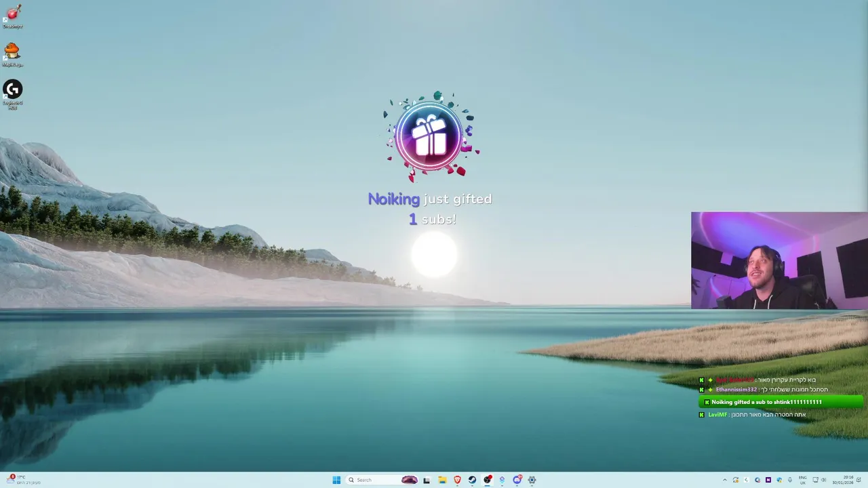Open the MapleStory mushroom desktop shortcut
868x488 pixels.
[12, 54]
